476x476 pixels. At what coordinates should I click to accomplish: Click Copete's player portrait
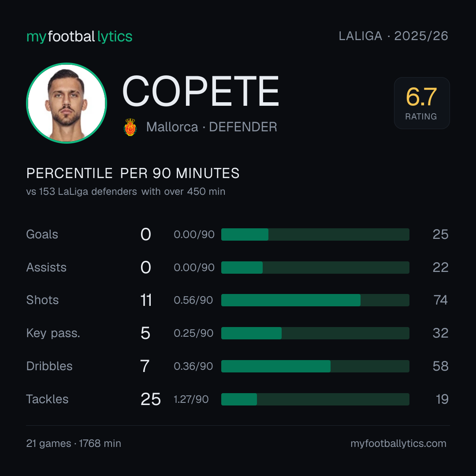67,103
